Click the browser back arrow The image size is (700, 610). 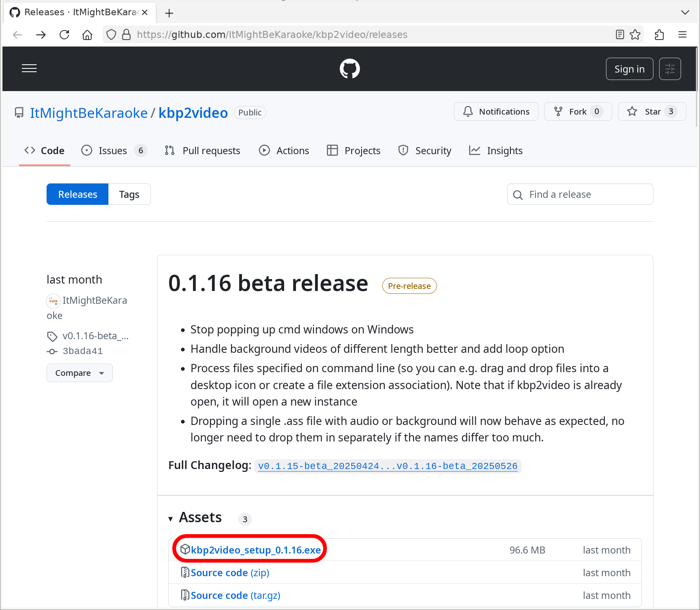click(18, 35)
